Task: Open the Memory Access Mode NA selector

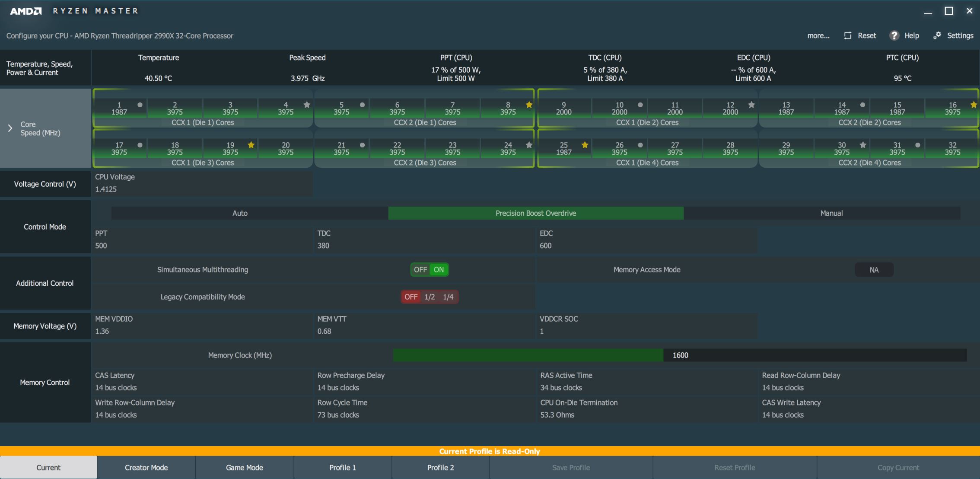Action: [874, 270]
